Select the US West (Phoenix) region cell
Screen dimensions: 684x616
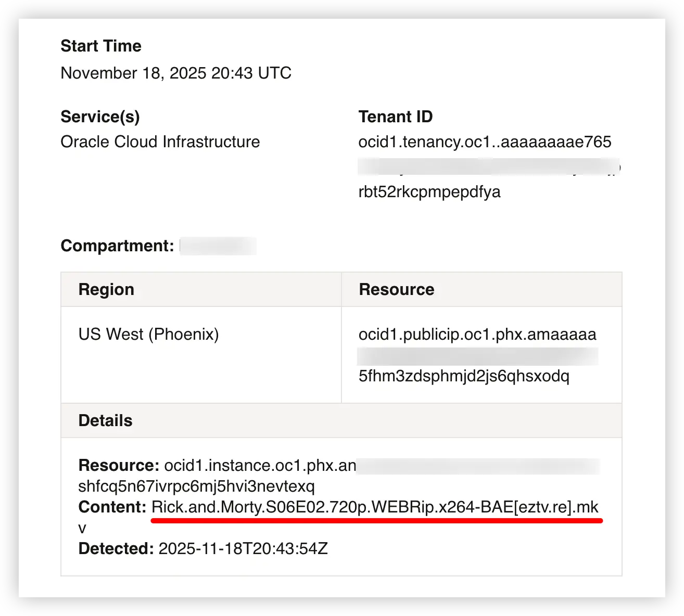click(148, 334)
